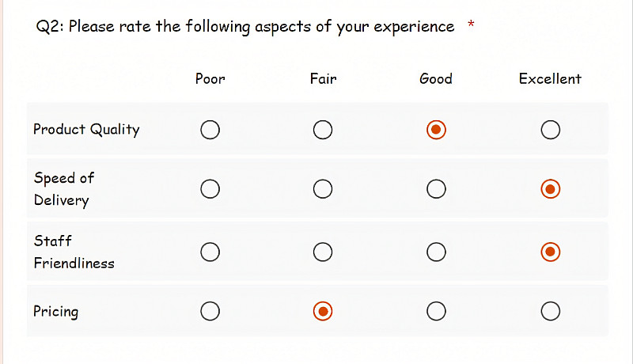The image size is (633, 364).
Task: Rate Product Quality as Fair
Action: 322,130
